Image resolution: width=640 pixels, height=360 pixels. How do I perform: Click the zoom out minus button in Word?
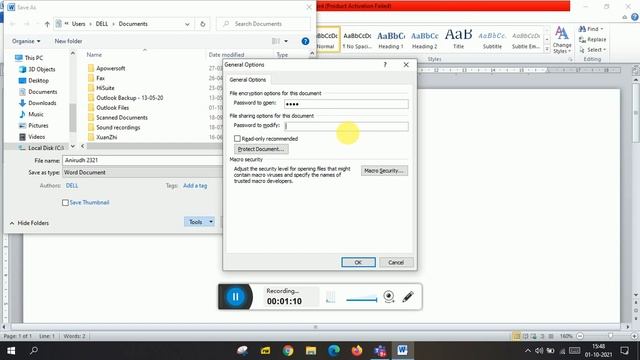(580, 336)
